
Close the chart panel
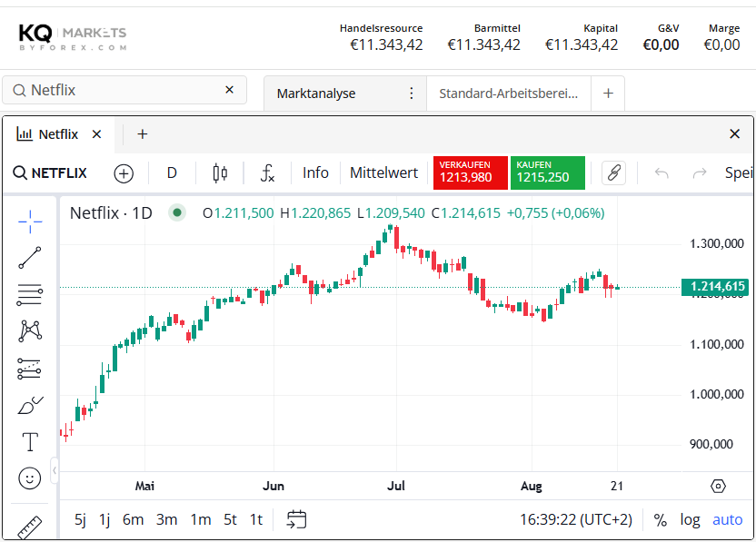[x=734, y=134]
